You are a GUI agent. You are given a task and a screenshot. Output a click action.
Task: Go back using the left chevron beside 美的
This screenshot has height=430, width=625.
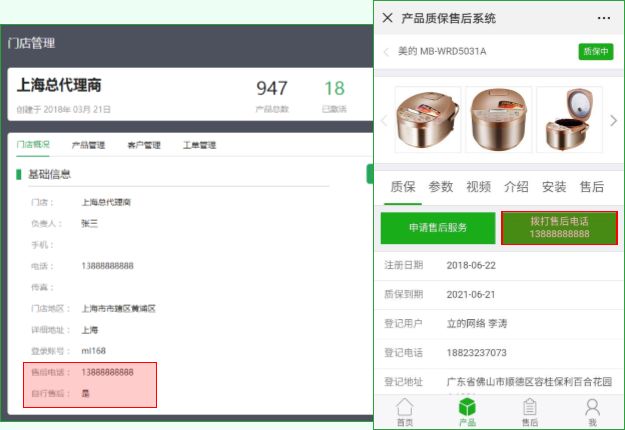click(386, 52)
